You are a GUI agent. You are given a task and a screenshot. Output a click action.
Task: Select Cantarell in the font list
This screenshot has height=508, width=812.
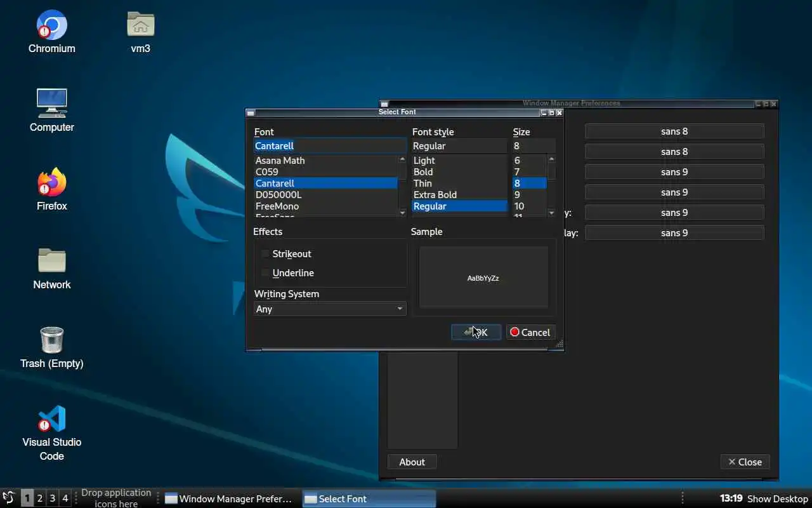[326, 184]
